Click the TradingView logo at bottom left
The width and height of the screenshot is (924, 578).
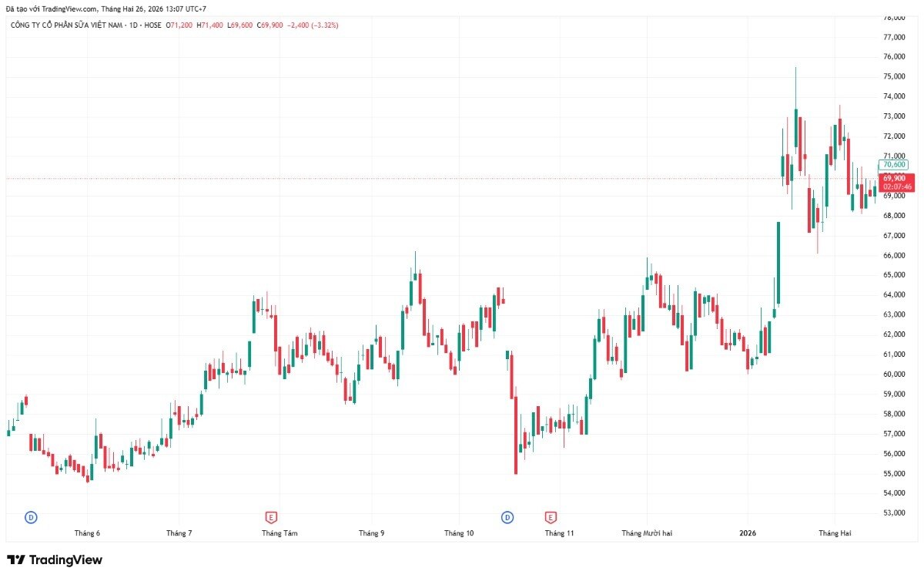[55, 560]
